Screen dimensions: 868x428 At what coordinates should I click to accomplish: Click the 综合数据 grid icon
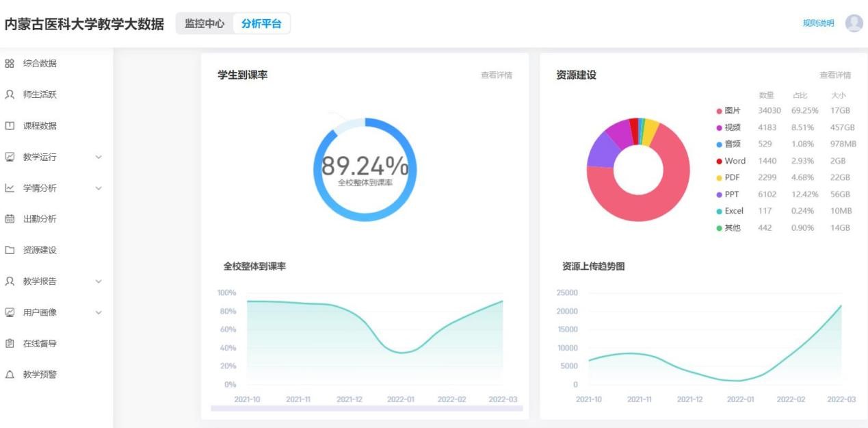point(10,64)
